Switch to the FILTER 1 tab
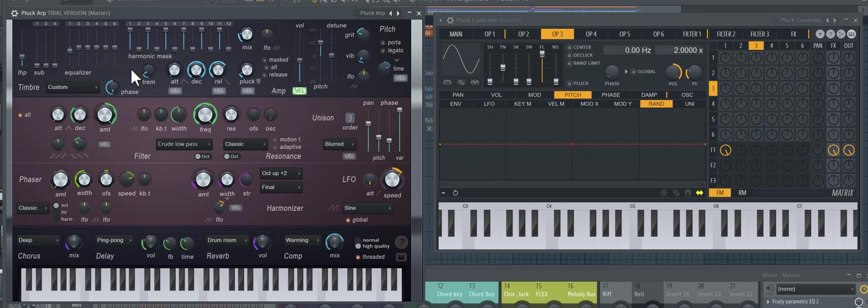The width and height of the screenshot is (868, 308). click(692, 34)
